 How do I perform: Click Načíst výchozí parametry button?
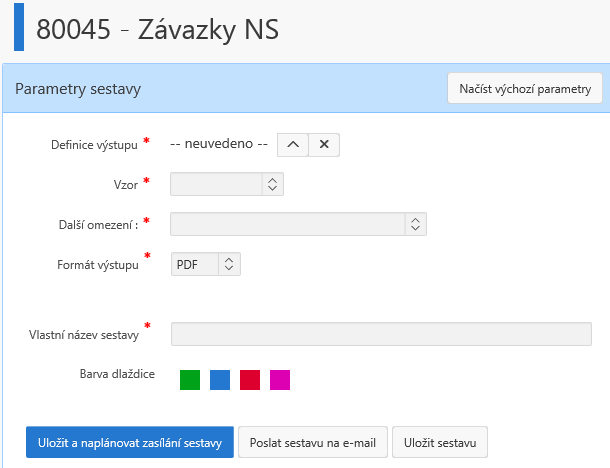coord(524,88)
